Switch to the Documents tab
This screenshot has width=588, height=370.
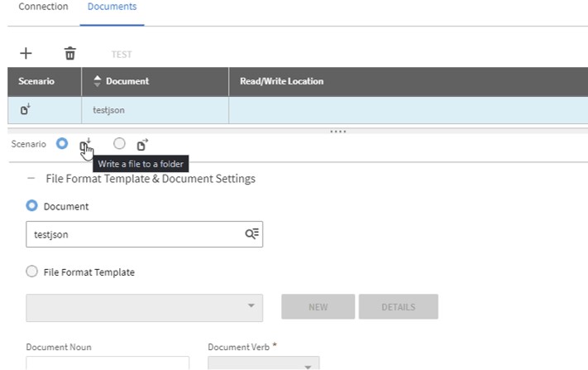pos(112,7)
